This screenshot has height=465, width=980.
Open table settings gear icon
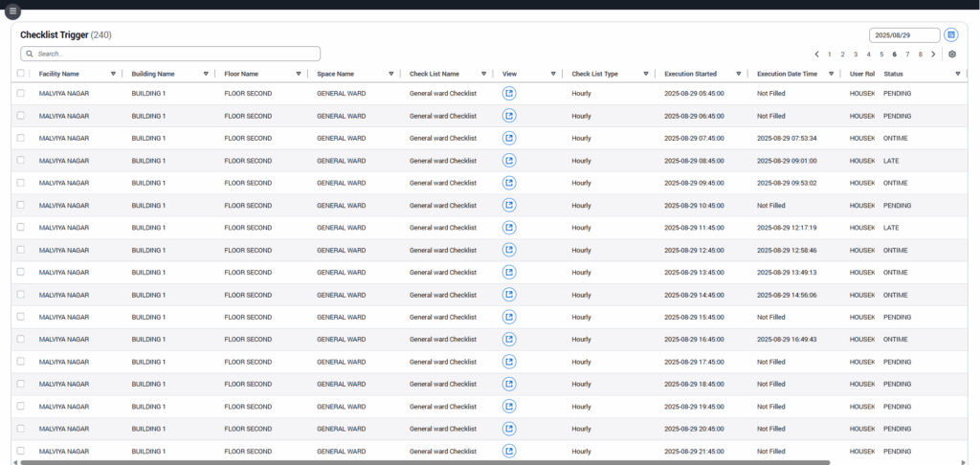tap(952, 55)
